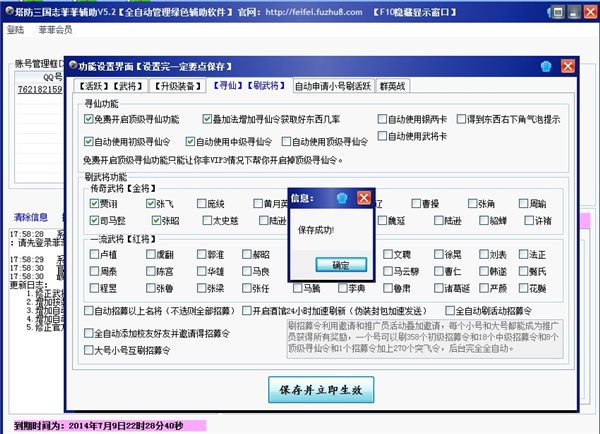Check red general 韩遂
The width and height of the screenshot is (600, 434).
[484, 271]
